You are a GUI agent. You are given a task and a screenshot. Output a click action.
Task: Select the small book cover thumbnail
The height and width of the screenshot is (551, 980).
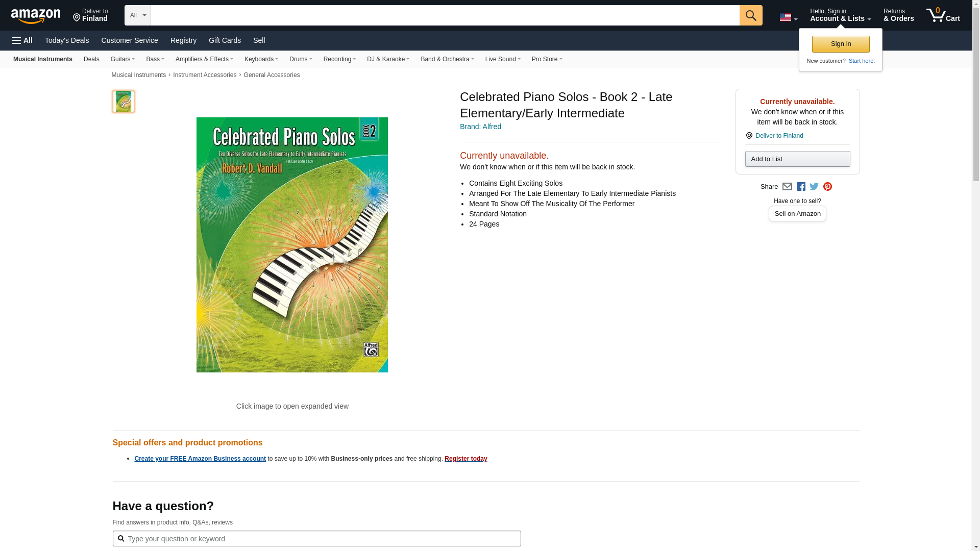(124, 102)
